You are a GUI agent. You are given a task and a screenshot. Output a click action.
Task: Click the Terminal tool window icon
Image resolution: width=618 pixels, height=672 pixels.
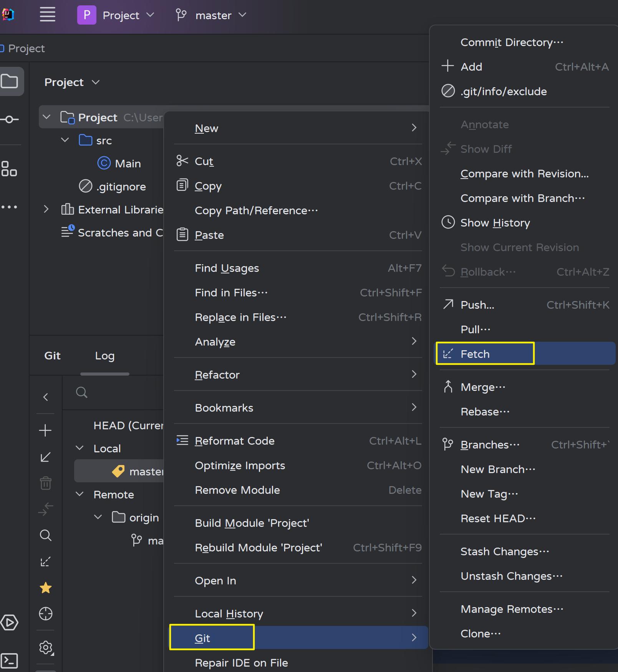coord(9,660)
